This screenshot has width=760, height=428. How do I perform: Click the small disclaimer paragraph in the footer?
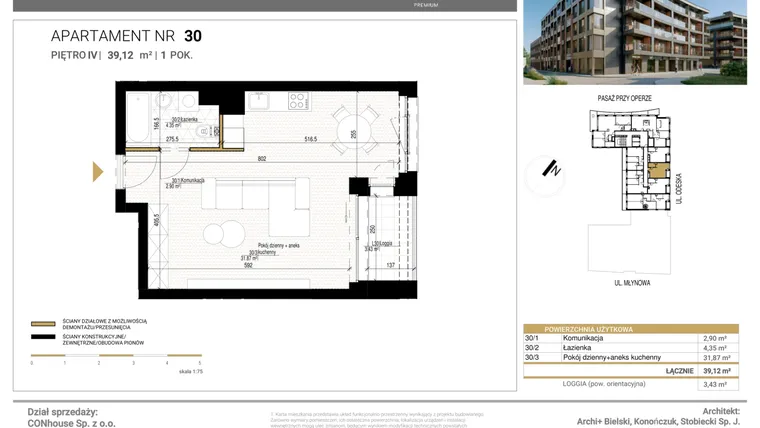[x=377, y=420]
